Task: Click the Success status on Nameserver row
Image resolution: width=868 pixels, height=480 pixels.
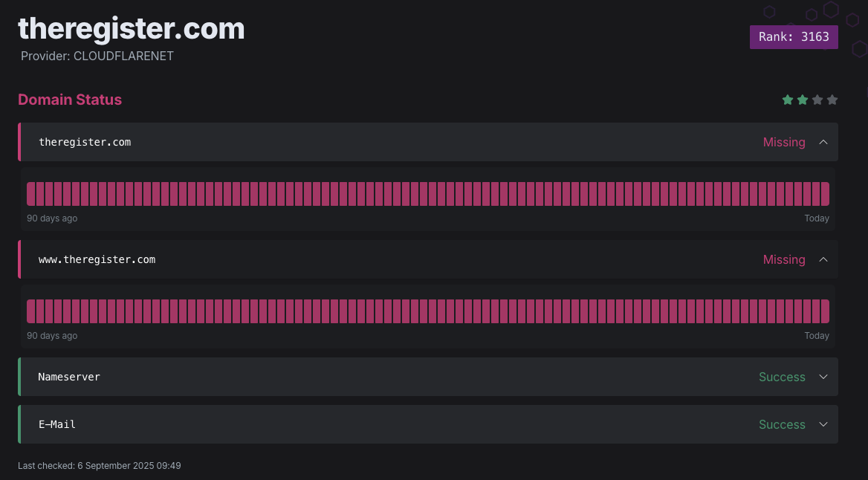Action: click(782, 377)
